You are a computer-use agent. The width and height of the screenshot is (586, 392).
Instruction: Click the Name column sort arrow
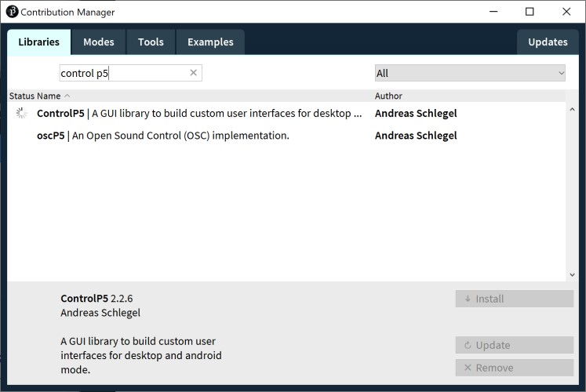(67, 96)
